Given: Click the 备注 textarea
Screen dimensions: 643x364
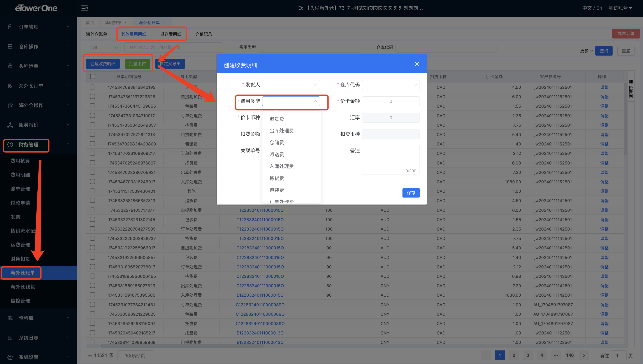Looking at the screenshot, I should coord(391,160).
